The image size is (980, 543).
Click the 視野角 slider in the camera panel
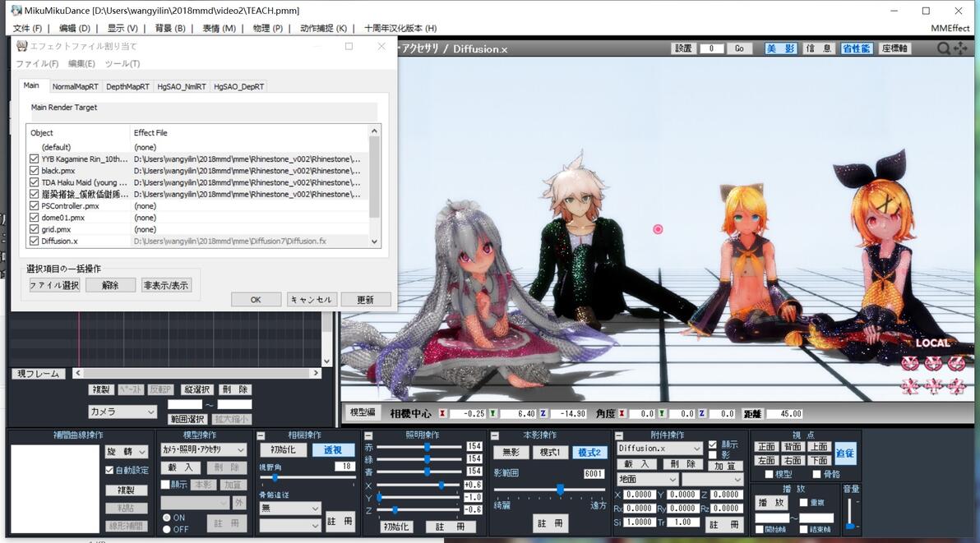tap(307, 477)
